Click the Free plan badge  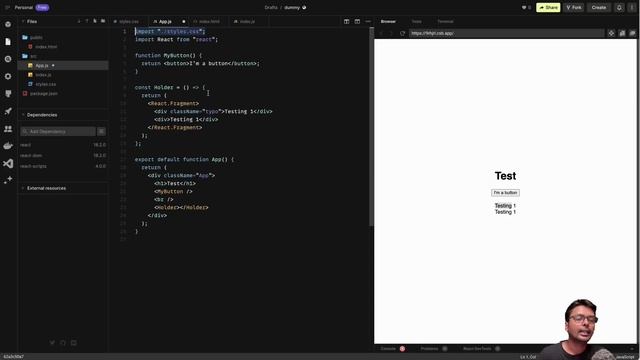point(42,7)
